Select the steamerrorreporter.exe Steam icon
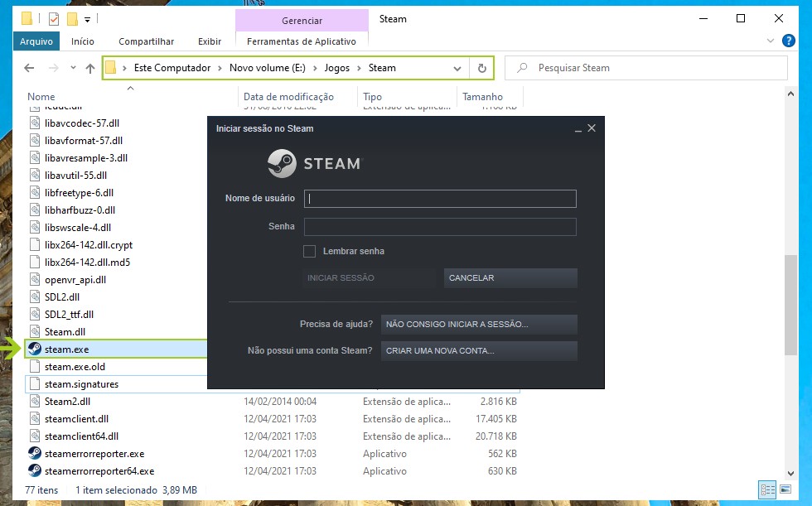Viewport: 812px width, 506px height. (x=35, y=454)
